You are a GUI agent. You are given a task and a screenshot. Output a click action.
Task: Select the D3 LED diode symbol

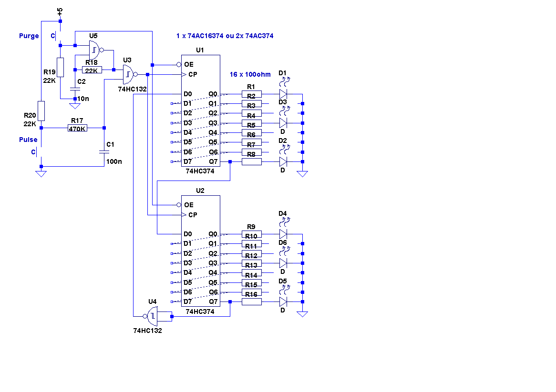click(x=283, y=123)
